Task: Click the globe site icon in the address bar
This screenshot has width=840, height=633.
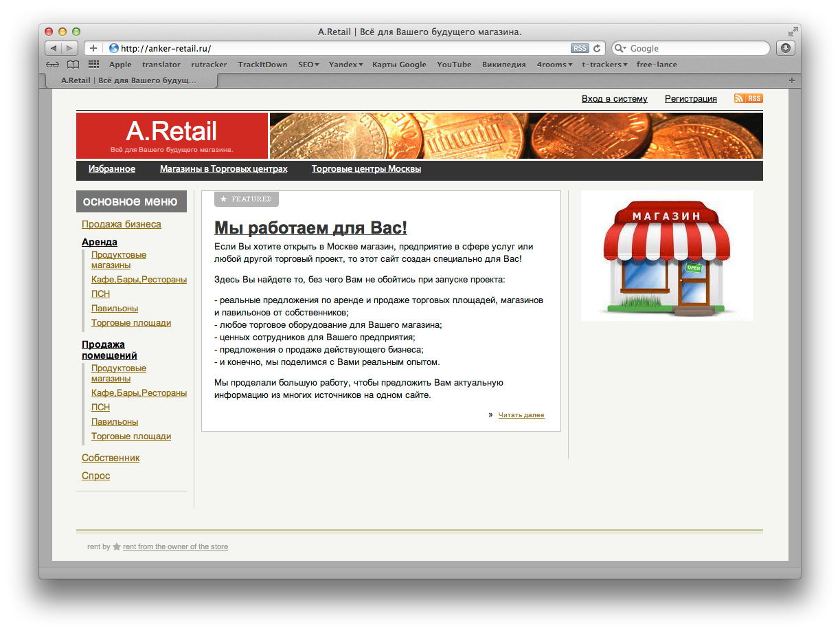Action: (x=114, y=48)
